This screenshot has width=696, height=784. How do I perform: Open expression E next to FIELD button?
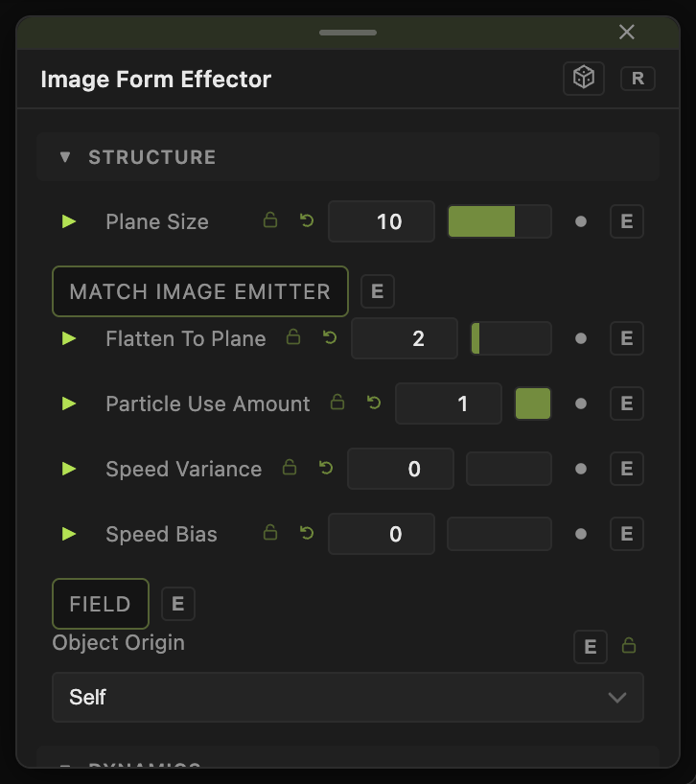click(177, 604)
